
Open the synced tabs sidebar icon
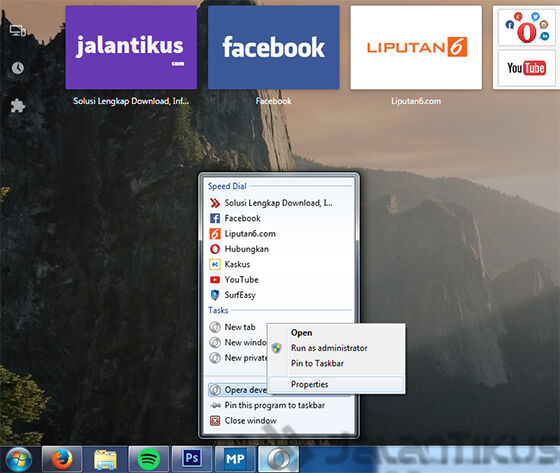point(18,31)
